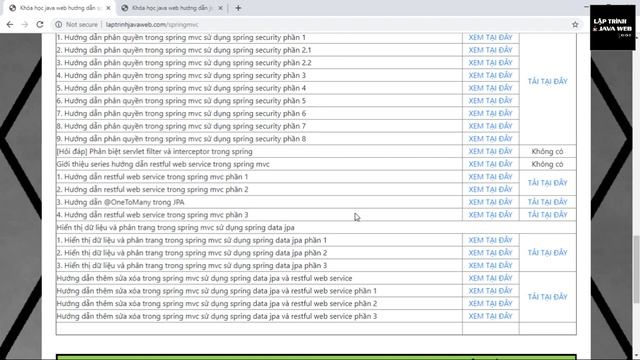Bookmark page with the star icon

click(575, 24)
